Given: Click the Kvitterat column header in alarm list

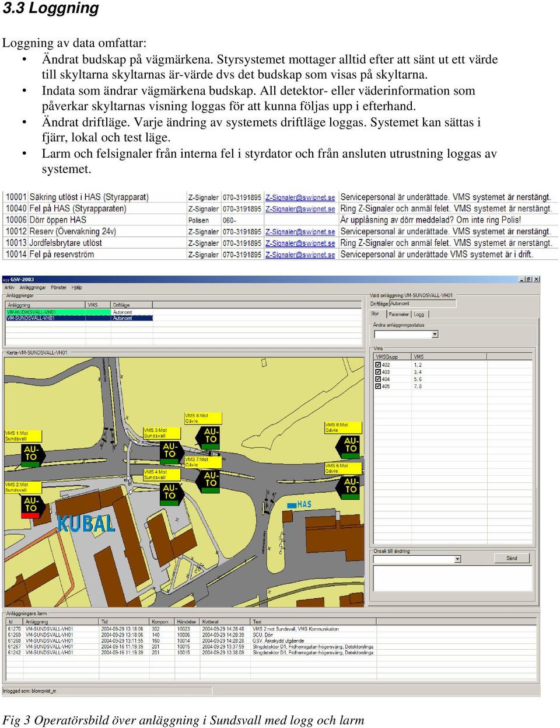Looking at the screenshot, I should (x=226, y=622).
